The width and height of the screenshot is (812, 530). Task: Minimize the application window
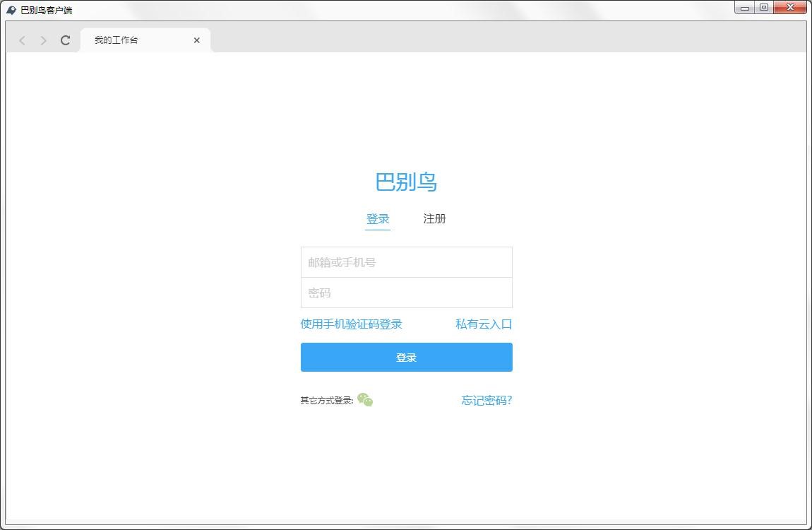[744, 7]
